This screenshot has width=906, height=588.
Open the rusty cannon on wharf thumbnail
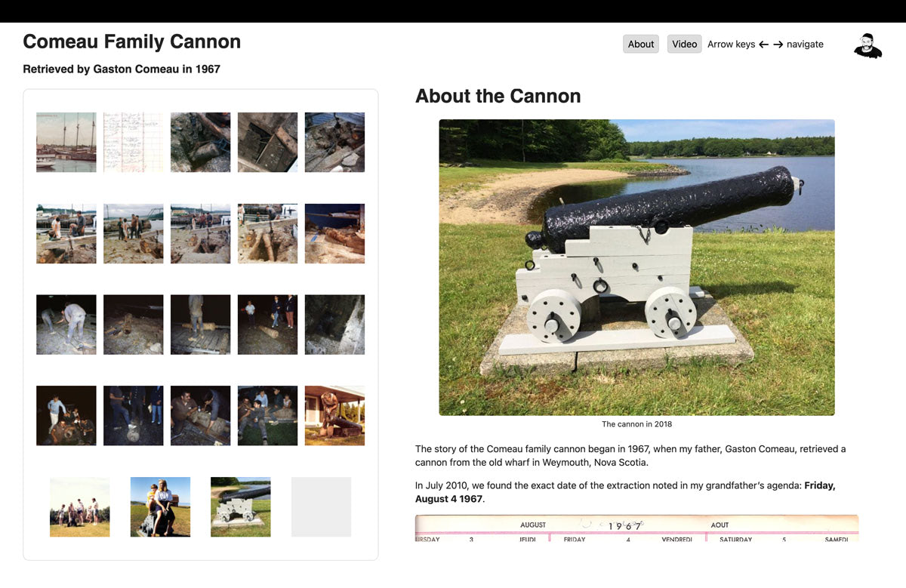(334, 234)
